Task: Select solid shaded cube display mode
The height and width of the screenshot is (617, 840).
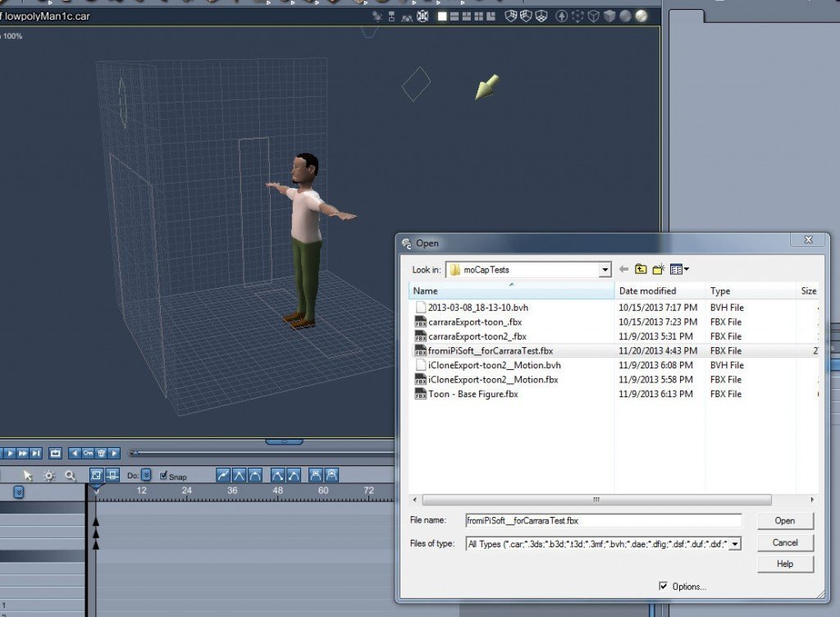Action: 609,16
